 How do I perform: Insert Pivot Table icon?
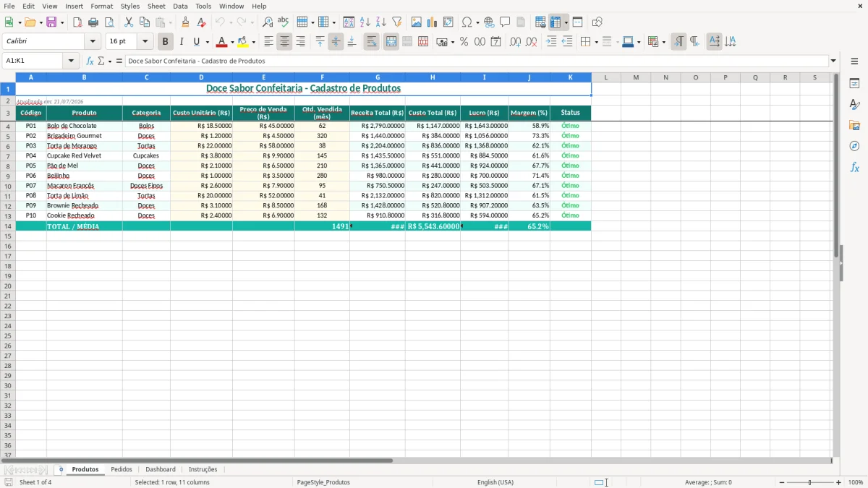(x=448, y=22)
